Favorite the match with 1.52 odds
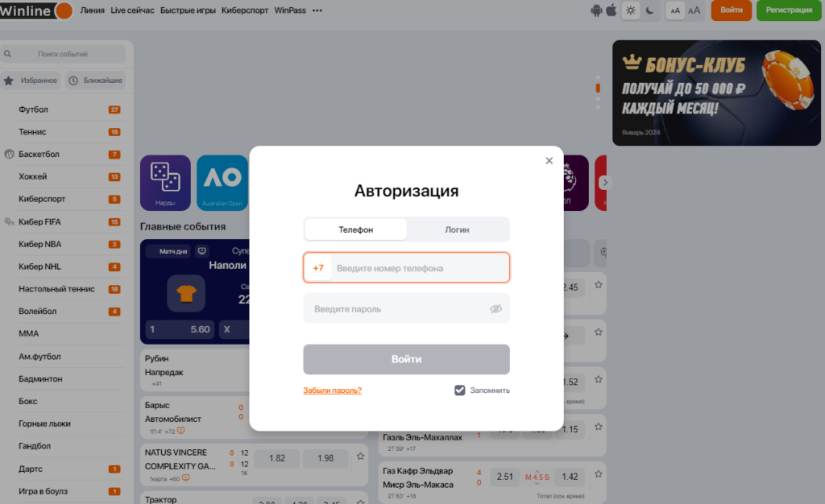The width and height of the screenshot is (825, 504). coord(599,379)
